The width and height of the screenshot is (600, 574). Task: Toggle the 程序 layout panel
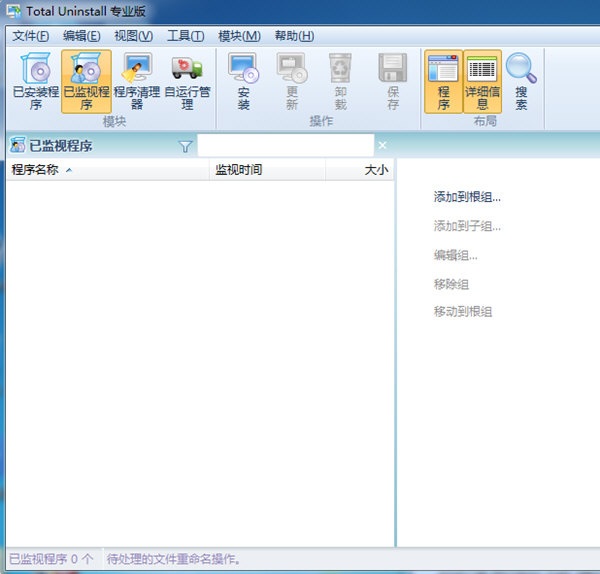[443, 82]
